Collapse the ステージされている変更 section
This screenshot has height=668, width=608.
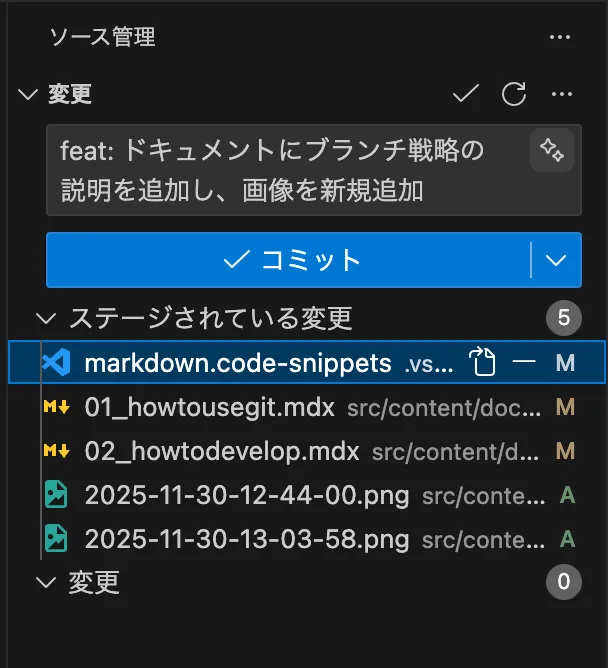45,318
